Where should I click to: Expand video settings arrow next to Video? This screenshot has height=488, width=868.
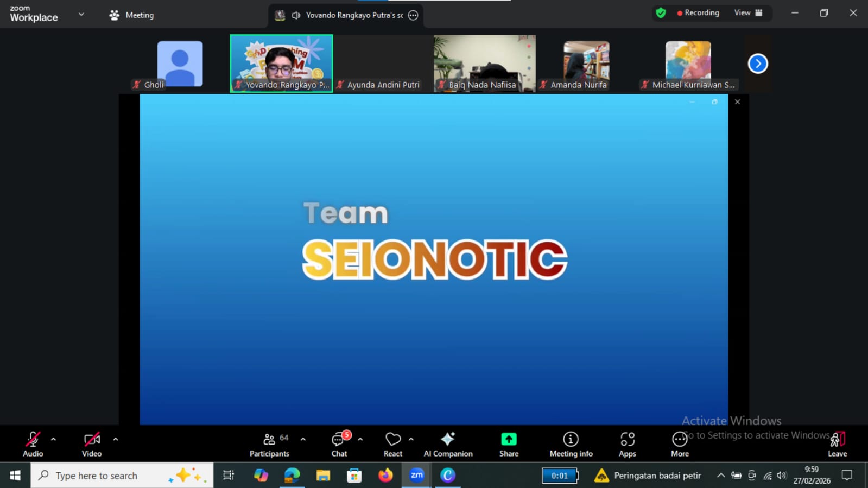point(116,439)
